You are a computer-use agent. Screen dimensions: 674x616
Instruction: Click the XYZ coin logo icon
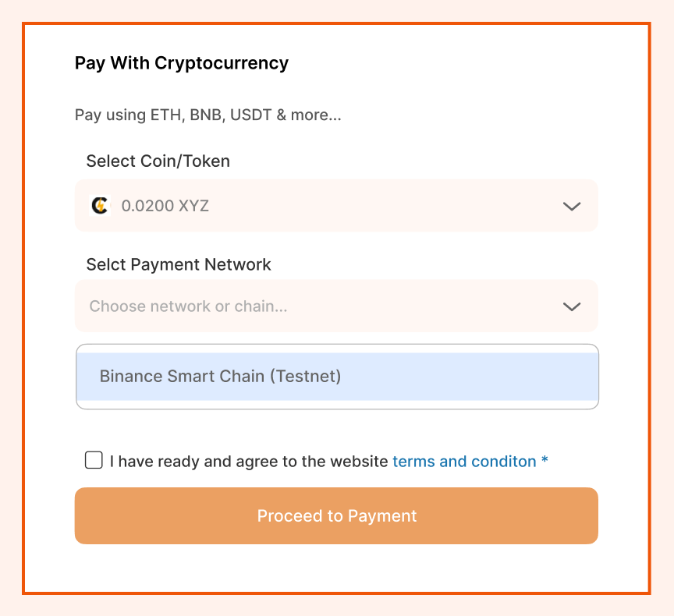click(x=100, y=206)
